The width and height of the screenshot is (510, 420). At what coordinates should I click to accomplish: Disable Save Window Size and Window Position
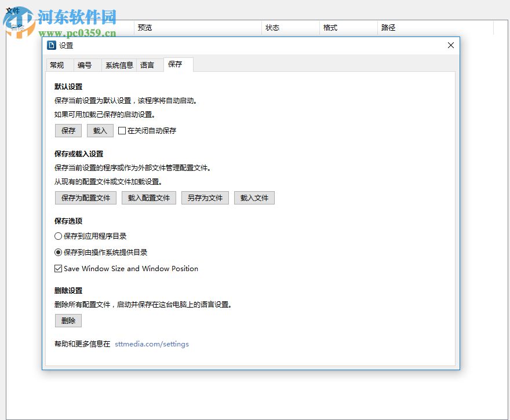pos(58,268)
